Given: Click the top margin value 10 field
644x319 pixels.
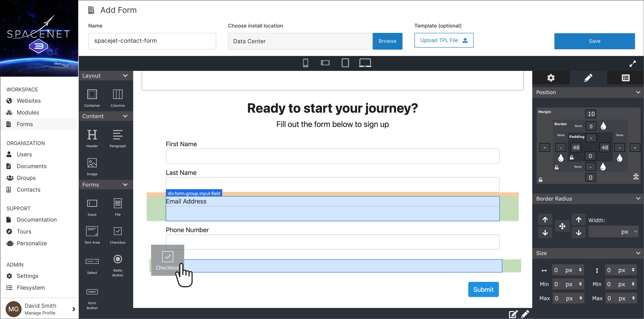Looking at the screenshot, I should 591,114.
